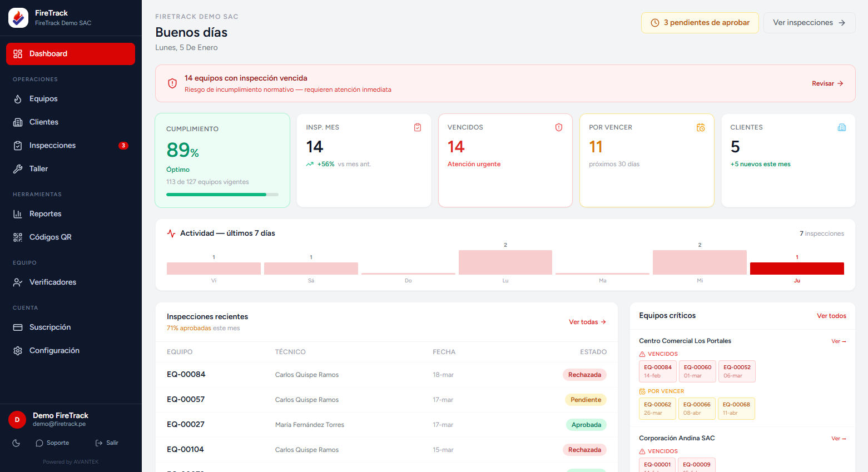Click the Reportes chart icon
868x472 pixels.
click(x=18, y=214)
